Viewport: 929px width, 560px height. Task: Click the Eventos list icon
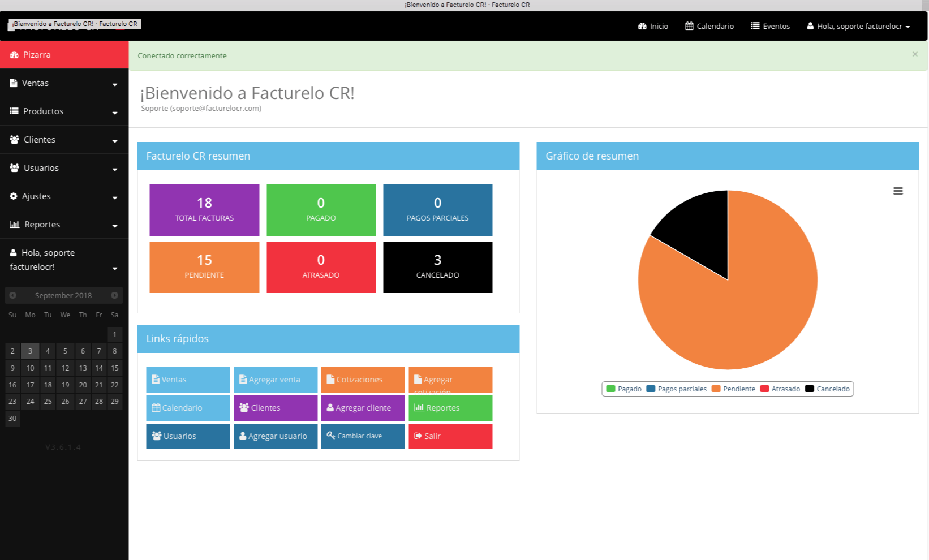[x=755, y=26]
